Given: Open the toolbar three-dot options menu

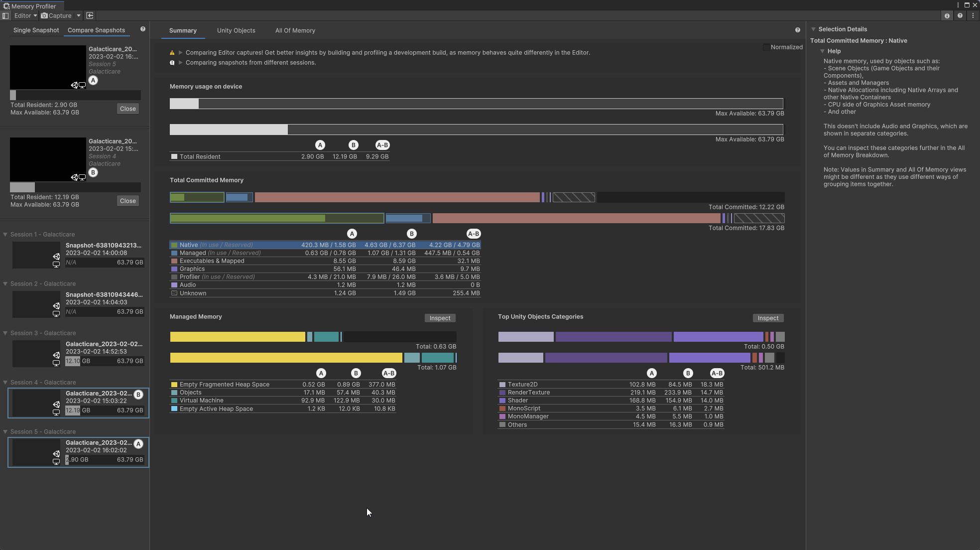Looking at the screenshot, I should [x=973, y=16].
